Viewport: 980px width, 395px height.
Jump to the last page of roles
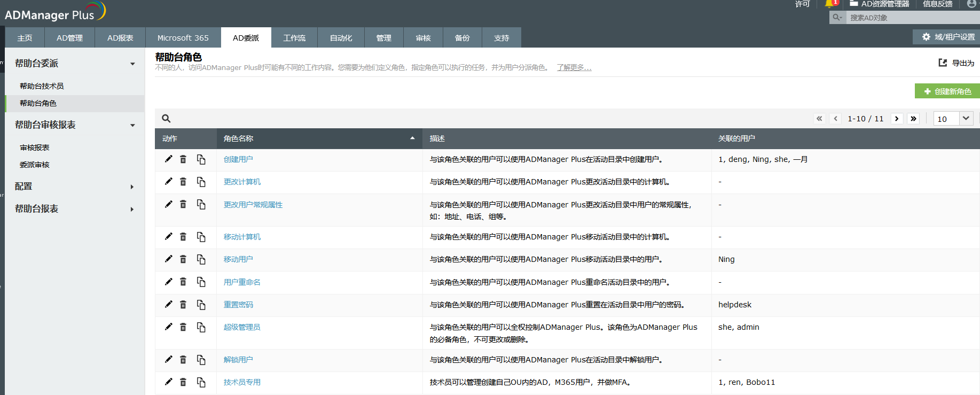point(913,119)
